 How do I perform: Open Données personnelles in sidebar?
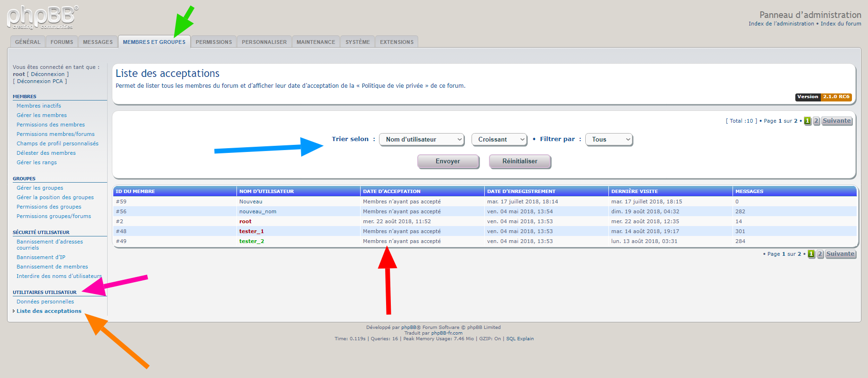point(45,302)
